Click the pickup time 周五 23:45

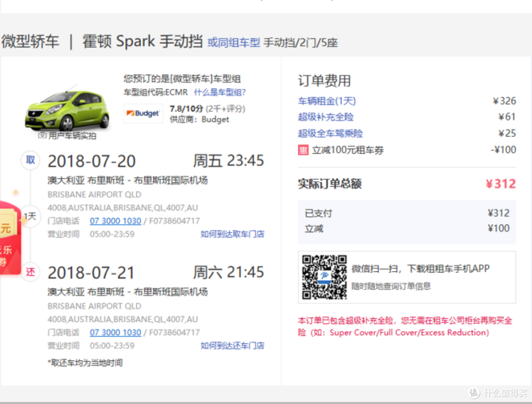229,160
